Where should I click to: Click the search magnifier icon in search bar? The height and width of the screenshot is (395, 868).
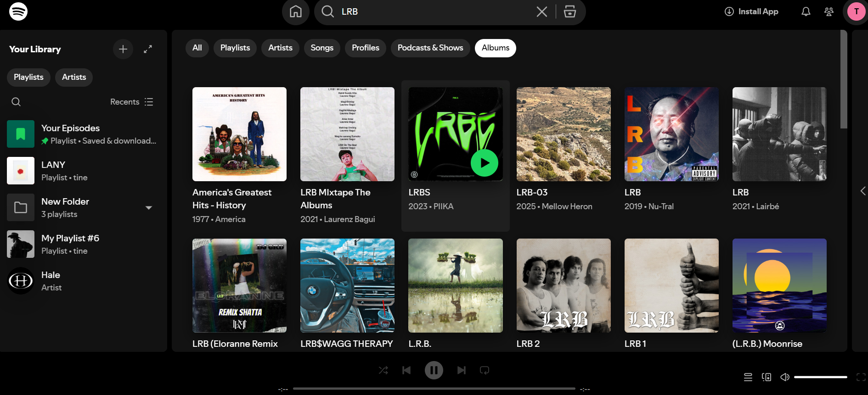pyautogui.click(x=327, y=11)
